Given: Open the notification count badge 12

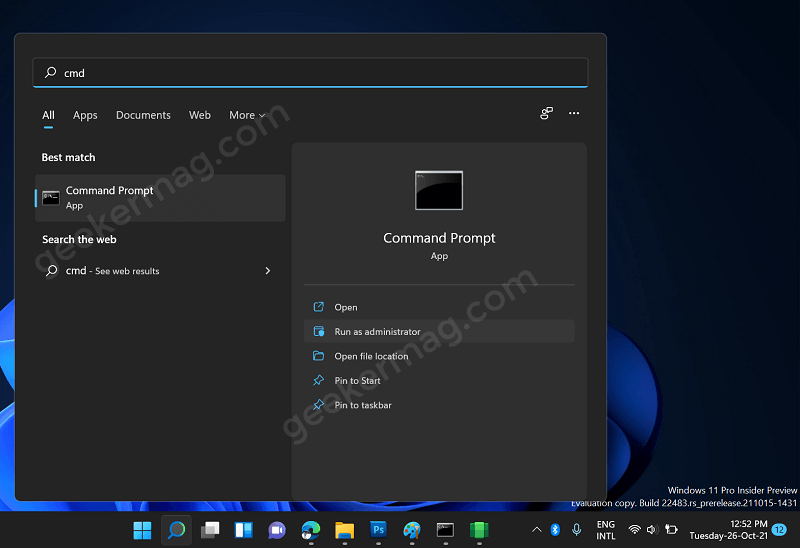Looking at the screenshot, I should point(779,530).
